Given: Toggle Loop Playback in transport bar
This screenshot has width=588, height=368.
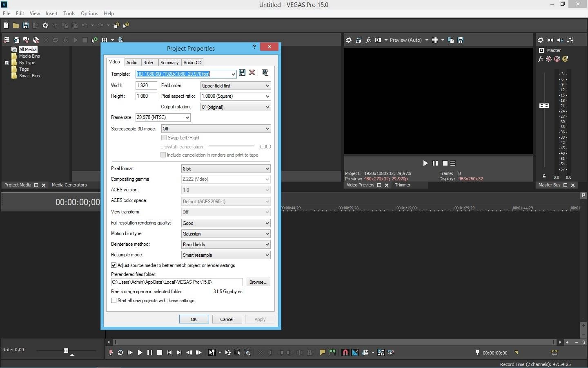Looking at the screenshot, I should click(120, 352).
